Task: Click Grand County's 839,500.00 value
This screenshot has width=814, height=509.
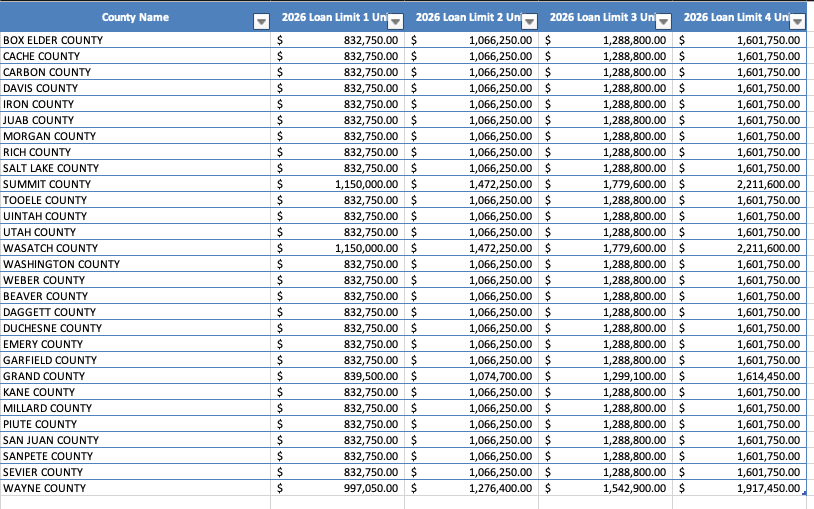Action: [370, 376]
